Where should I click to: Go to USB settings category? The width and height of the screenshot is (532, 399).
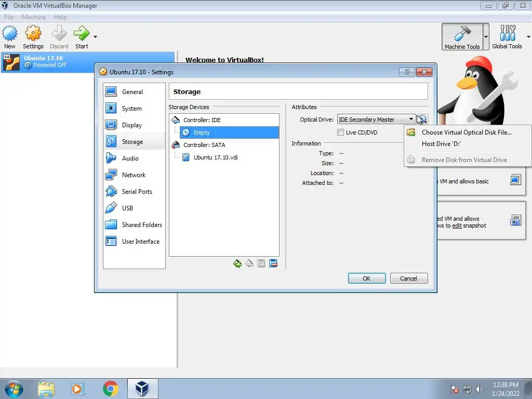click(134, 208)
